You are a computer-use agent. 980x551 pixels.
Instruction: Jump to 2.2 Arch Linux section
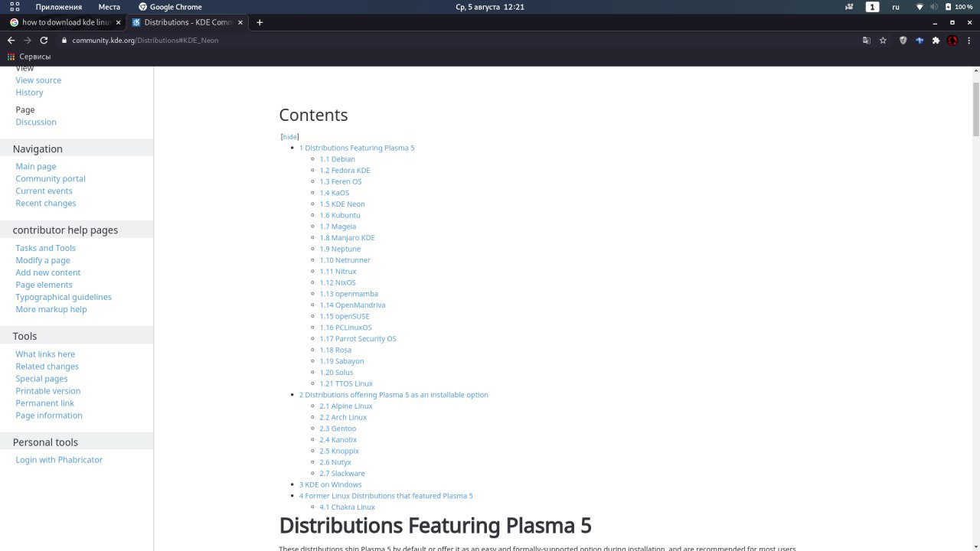(343, 418)
